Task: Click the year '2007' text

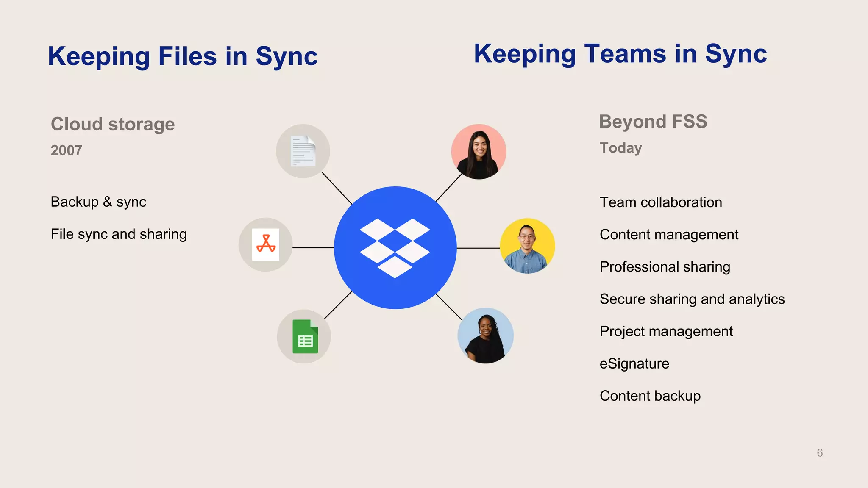Action: [67, 150]
